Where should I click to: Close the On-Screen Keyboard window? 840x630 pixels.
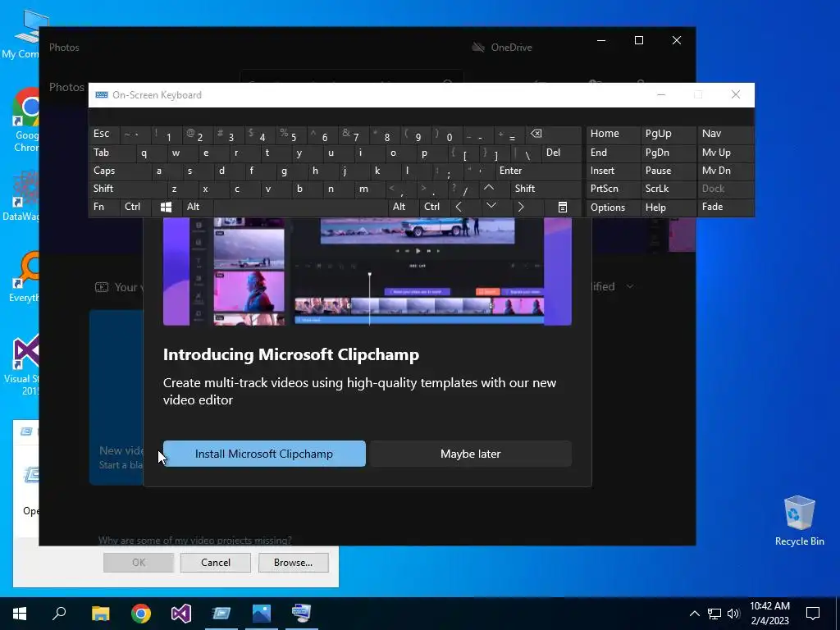pos(736,95)
